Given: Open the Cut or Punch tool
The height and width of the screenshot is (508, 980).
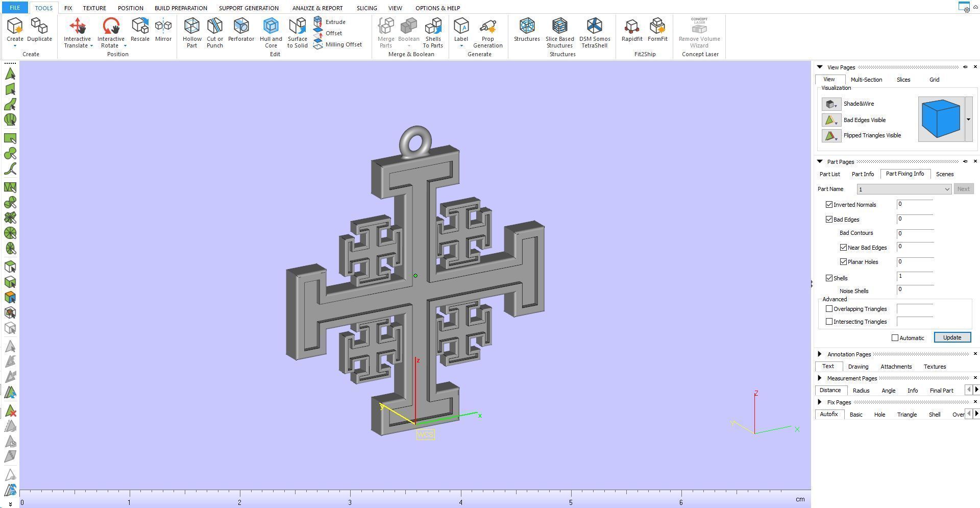Looking at the screenshot, I should pyautogui.click(x=215, y=33).
